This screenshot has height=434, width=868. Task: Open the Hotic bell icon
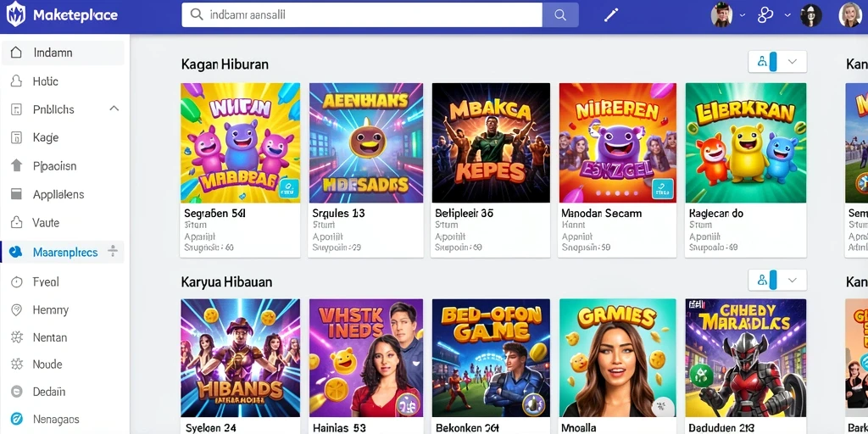point(17,81)
